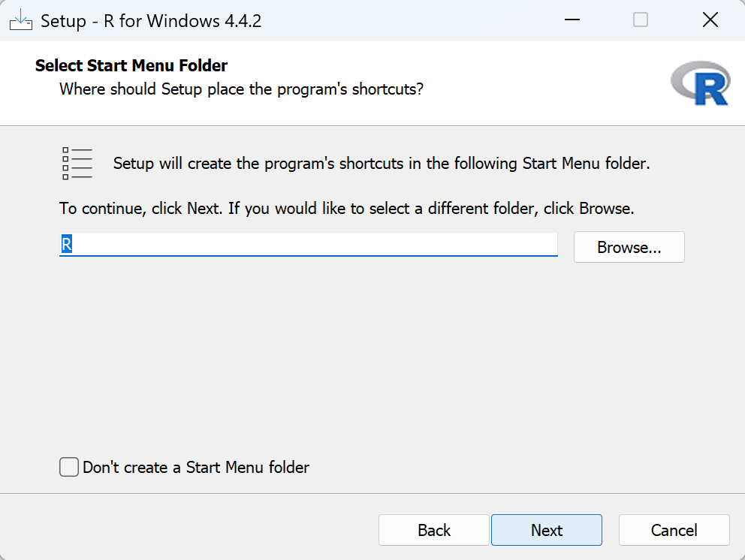This screenshot has width=745, height=560.
Task: Cancel the R installation
Action: click(x=674, y=530)
